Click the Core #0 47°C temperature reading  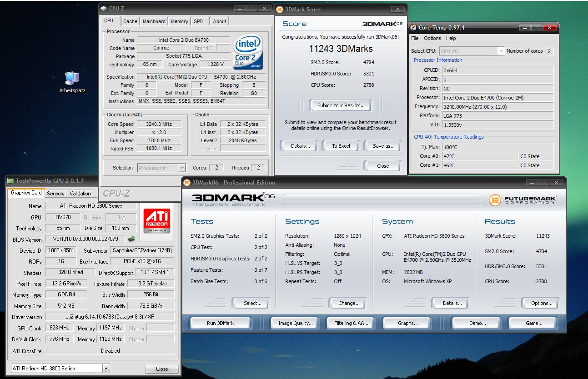point(480,156)
